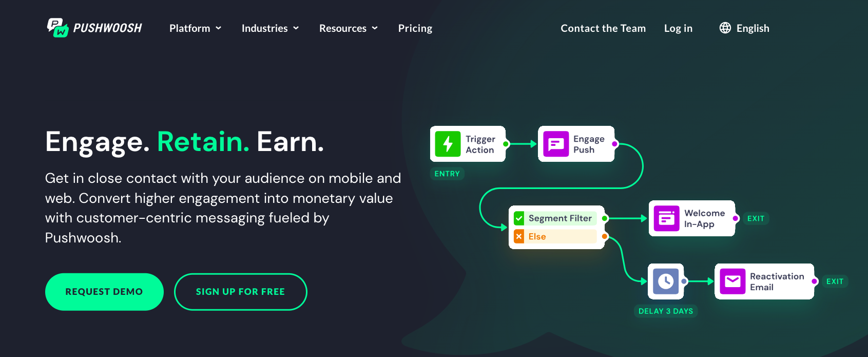Image resolution: width=868 pixels, height=357 pixels.
Task: Click the purple Engage Push message icon
Action: [x=556, y=144]
